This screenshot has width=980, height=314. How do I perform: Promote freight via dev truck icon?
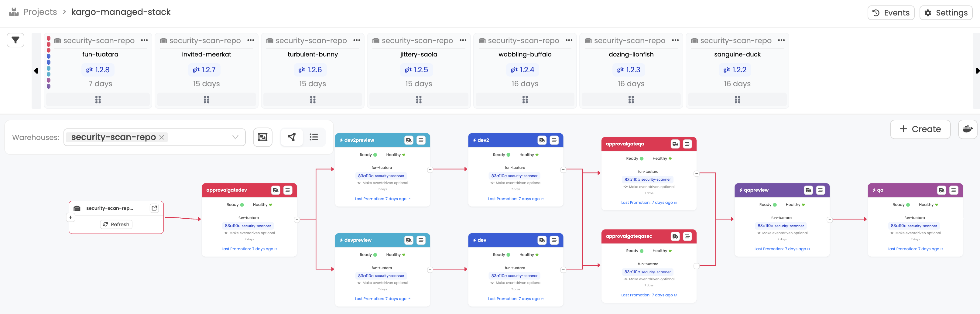[x=542, y=240]
